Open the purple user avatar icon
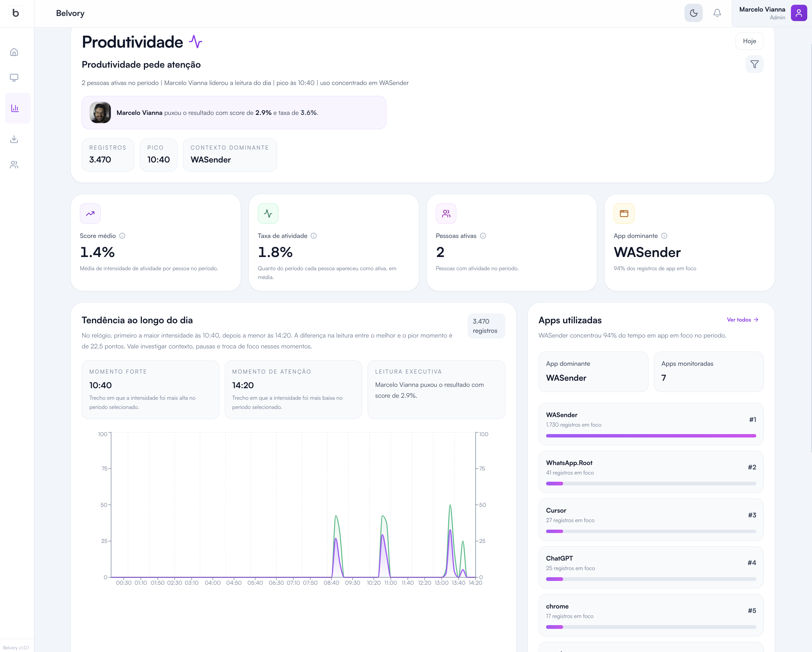Viewport: 812px width, 652px height. tap(798, 13)
